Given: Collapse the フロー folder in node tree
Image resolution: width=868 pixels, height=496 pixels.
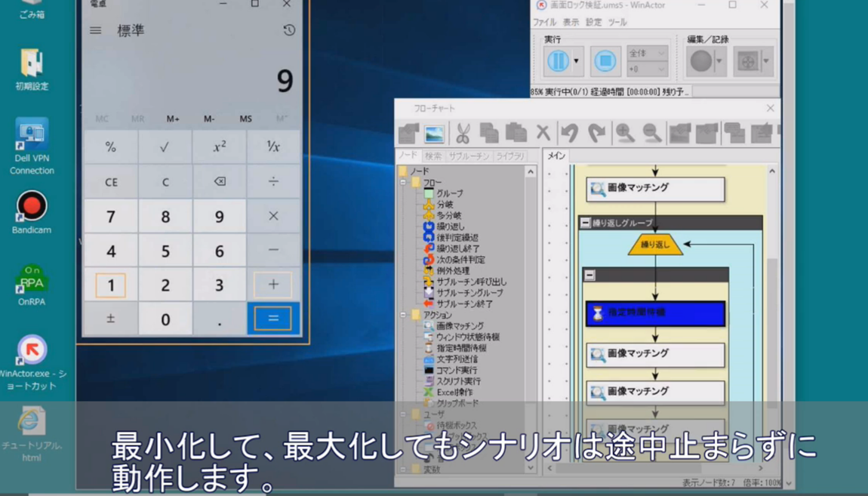Looking at the screenshot, I should [403, 182].
